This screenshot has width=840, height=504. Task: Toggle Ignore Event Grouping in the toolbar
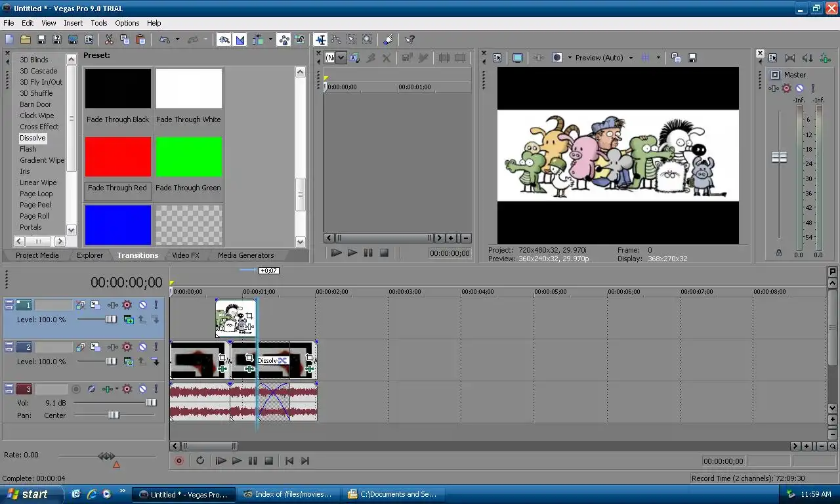300,40
